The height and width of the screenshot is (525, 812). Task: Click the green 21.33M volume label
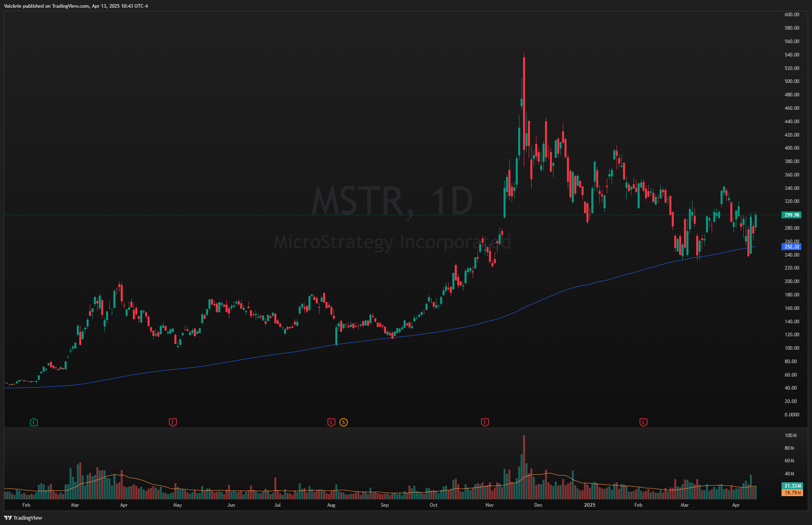792,486
